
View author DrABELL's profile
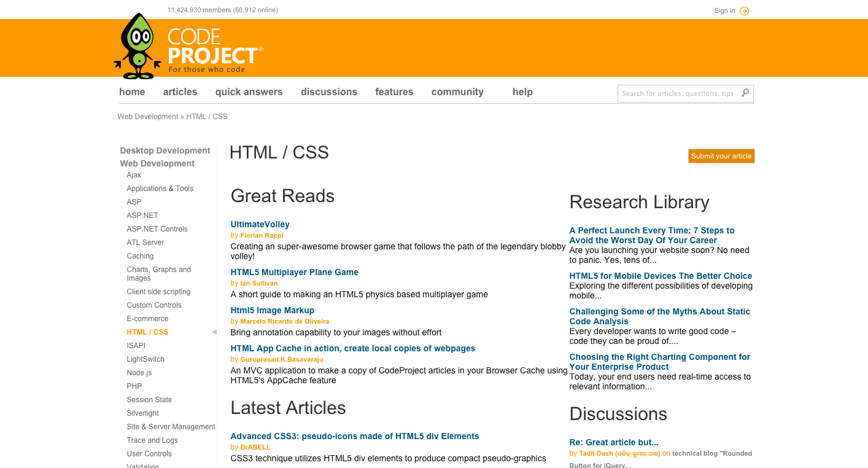coord(255,447)
